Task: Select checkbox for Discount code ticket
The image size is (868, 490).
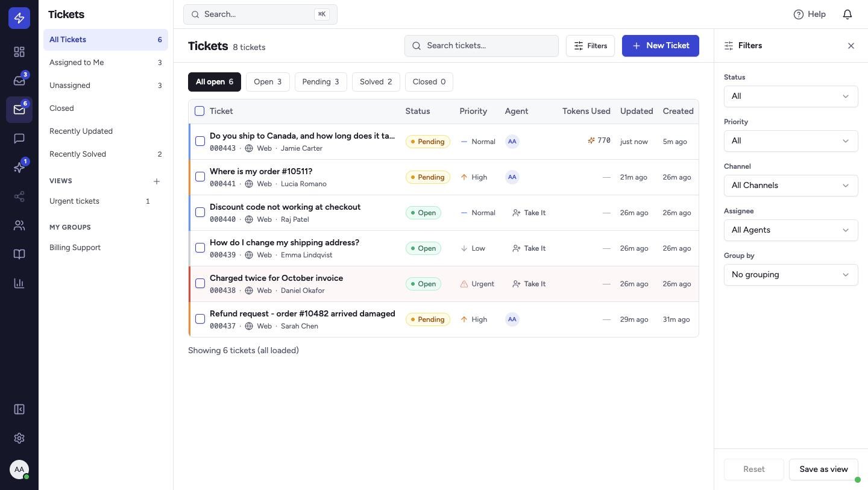Action: [200, 212]
